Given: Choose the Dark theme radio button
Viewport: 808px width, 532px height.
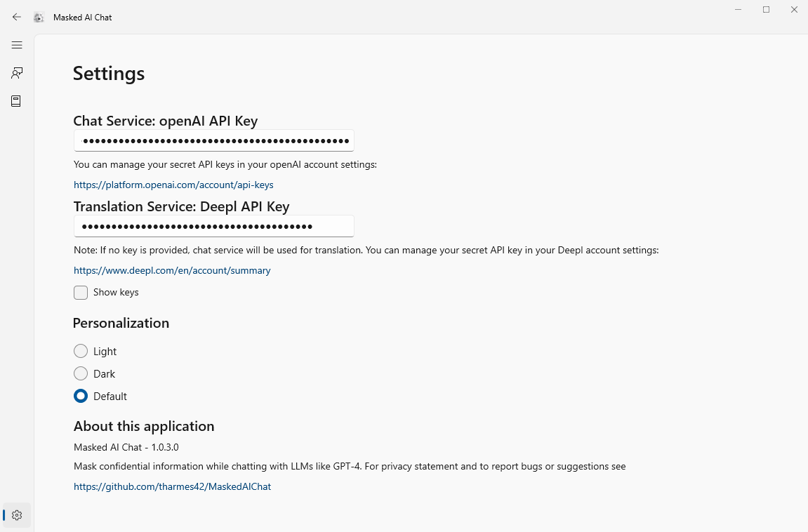Looking at the screenshot, I should pos(81,374).
